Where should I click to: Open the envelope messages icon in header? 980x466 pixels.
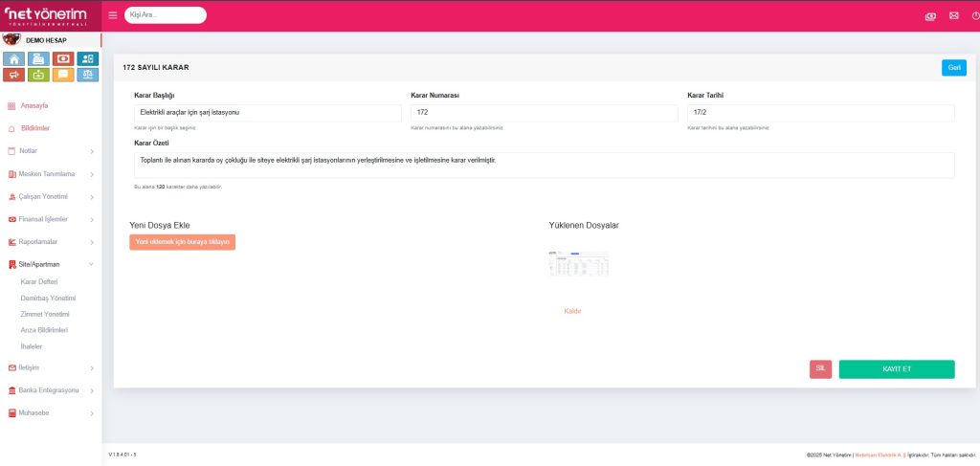point(953,15)
